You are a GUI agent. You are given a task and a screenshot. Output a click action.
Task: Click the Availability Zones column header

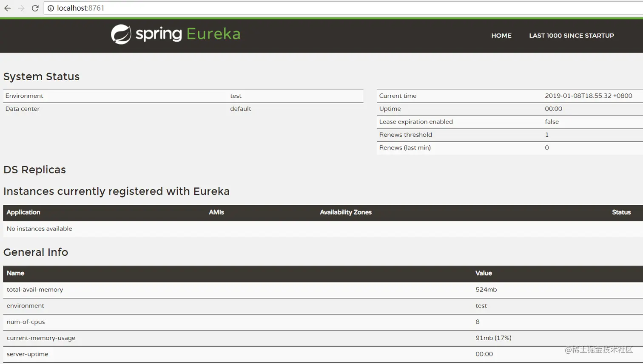pos(345,212)
